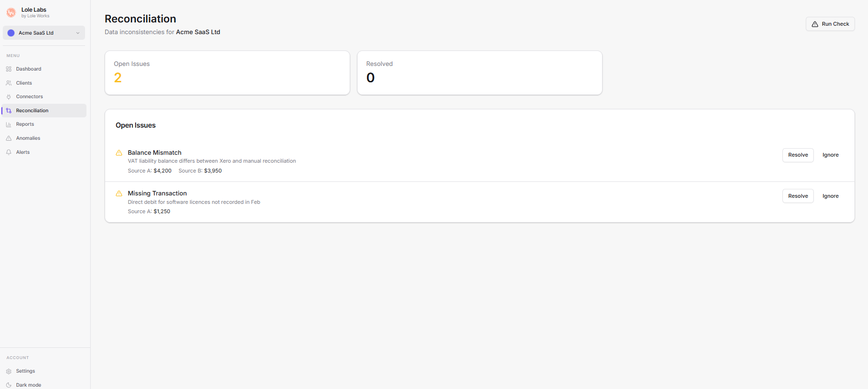
Task: Click the Source B value $3,950
Action: coord(213,171)
